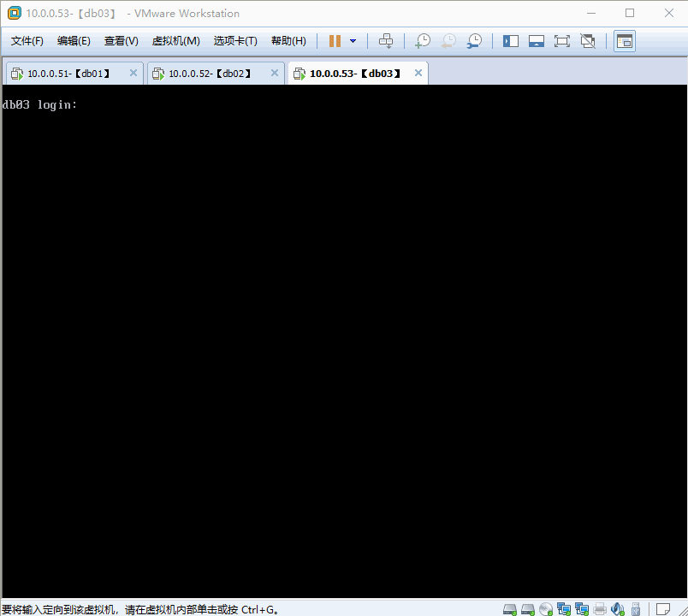Open the 虚拟机(M) menu
This screenshot has height=616, width=688.
point(175,41)
